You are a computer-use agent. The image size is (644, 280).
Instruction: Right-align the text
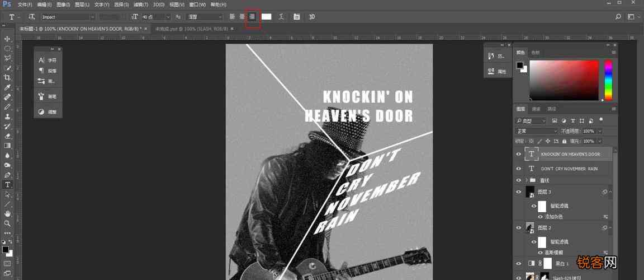click(253, 17)
